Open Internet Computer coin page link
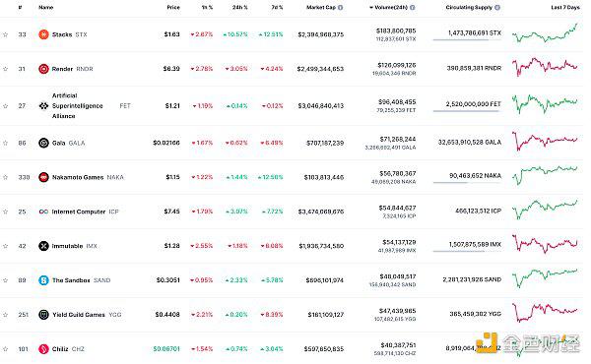The height and width of the screenshot is (364, 591). 79,212
